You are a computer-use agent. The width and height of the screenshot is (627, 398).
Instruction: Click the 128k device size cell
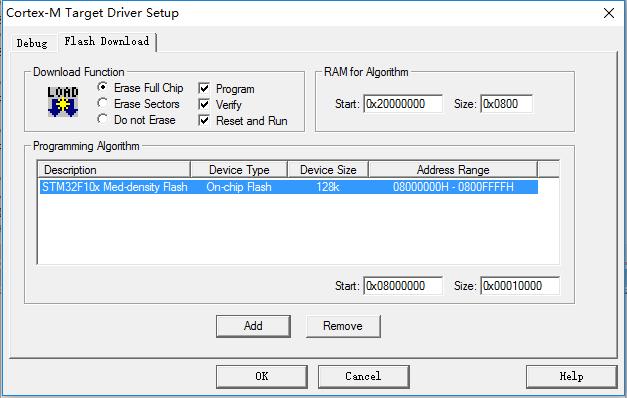pyautogui.click(x=327, y=187)
